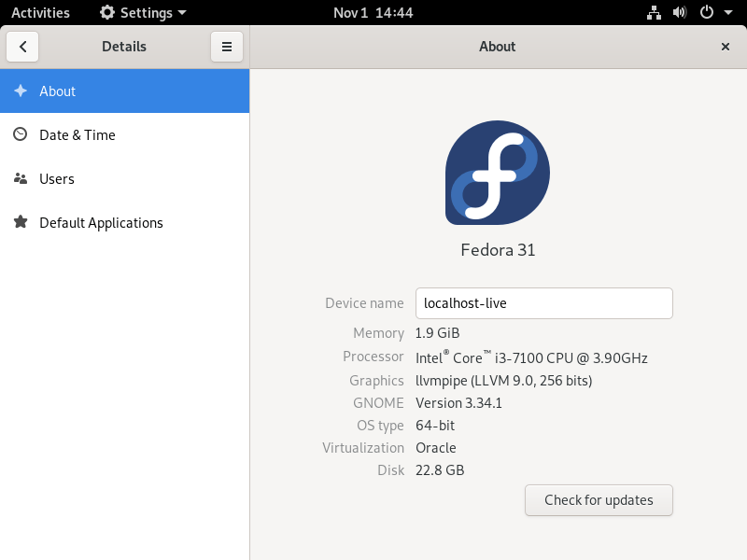Open the hamburger menu button

[x=227, y=47]
